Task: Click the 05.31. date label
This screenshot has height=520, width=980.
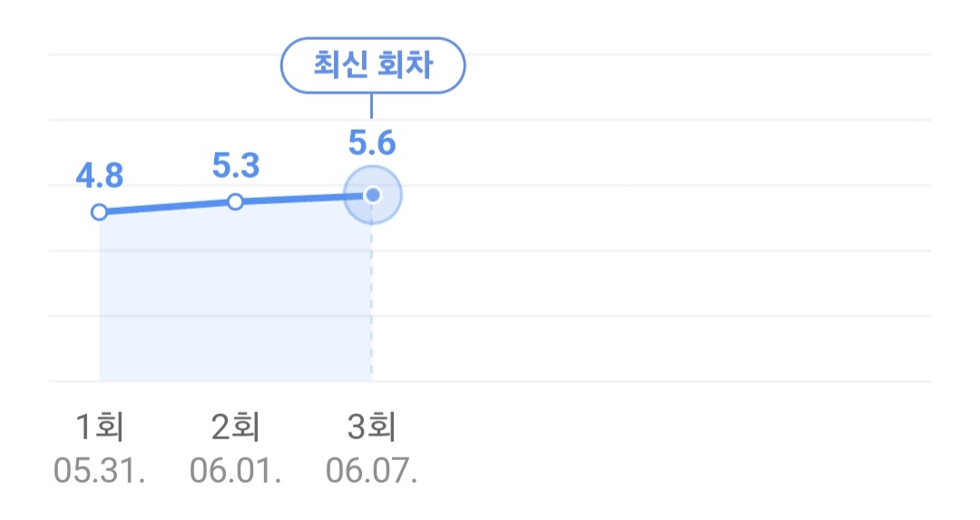Action: coord(100,471)
